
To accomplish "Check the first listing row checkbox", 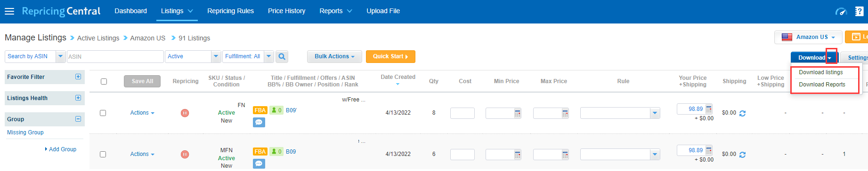I will click(103, 113).
